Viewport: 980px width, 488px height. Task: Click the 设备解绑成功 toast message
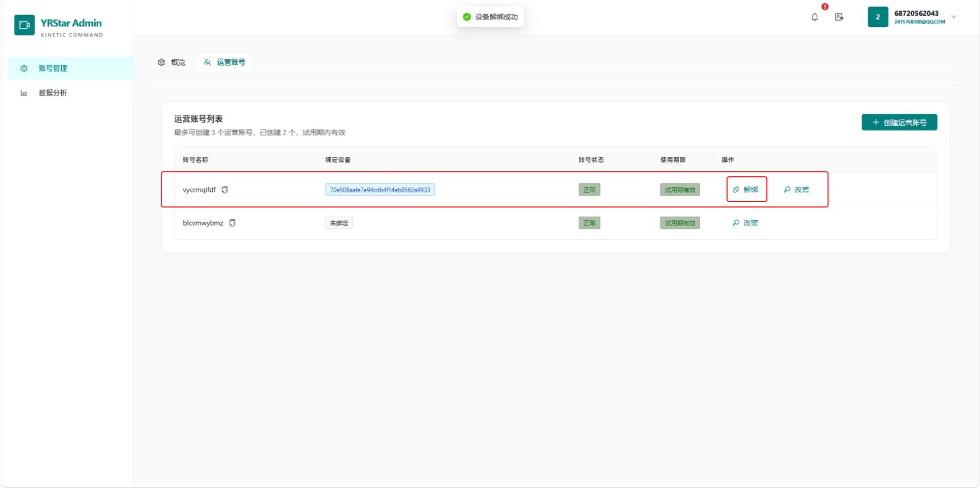[490, 17]
